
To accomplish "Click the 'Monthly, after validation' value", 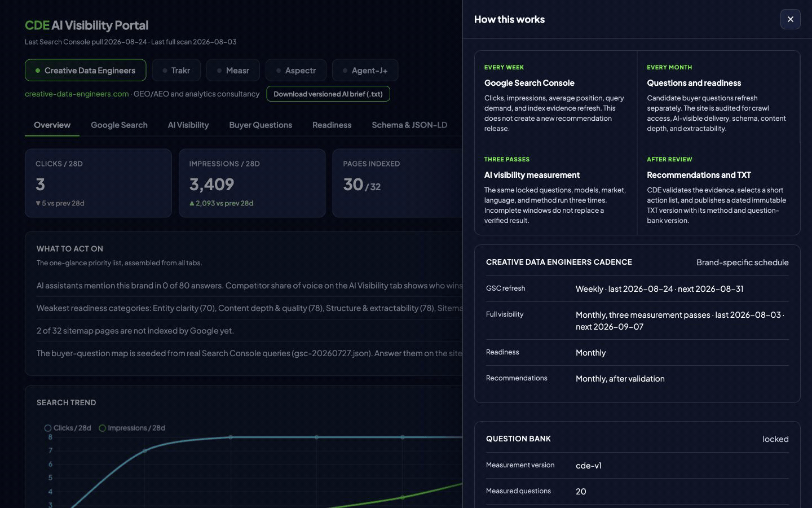I will tap(620, 379).
